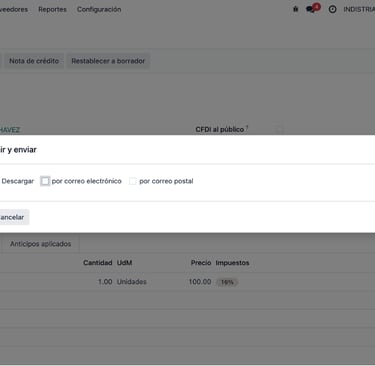Open the Reportes menu
This screenshot has width=375, height=366.
point(52,9)
